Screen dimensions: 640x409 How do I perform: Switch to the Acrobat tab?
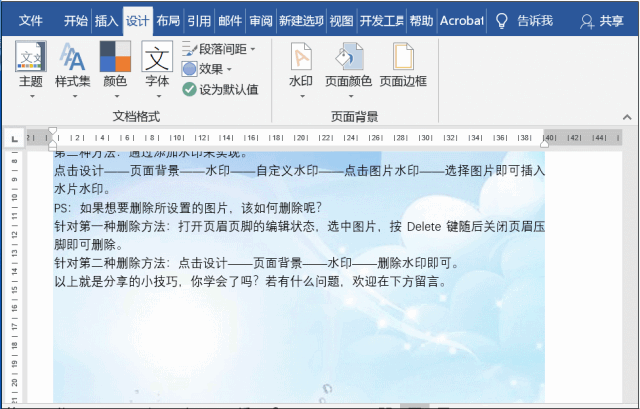pyautogui.click(x=461, y=20)
